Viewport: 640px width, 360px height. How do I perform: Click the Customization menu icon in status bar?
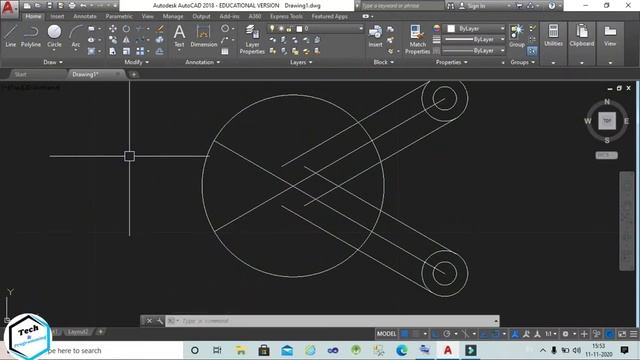(x=633, y=334)
